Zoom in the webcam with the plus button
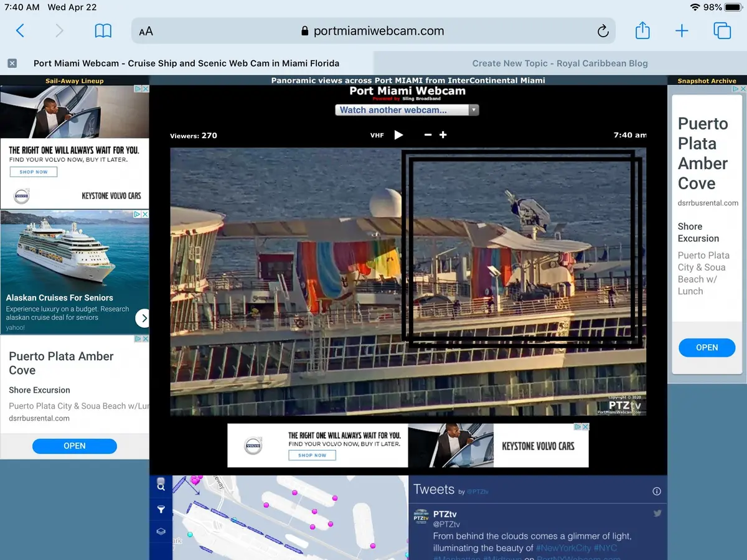The image size is (747, 560). pos(443,135)
